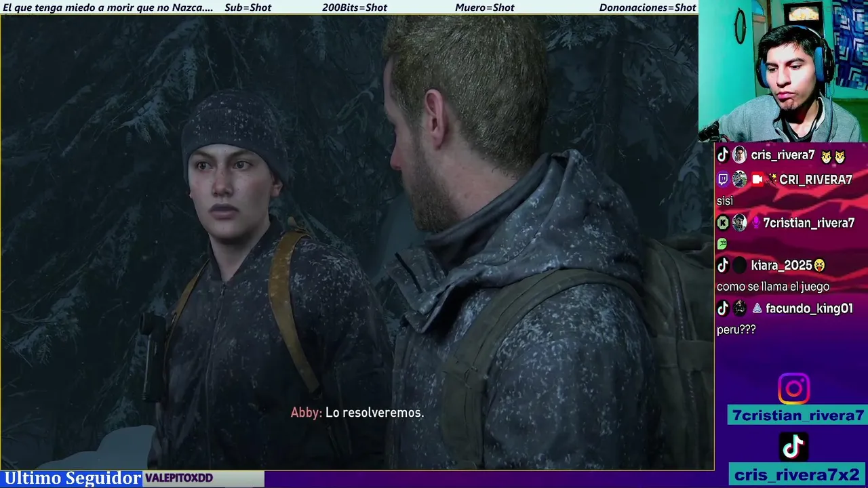868x488 pixels.
Task: Click the avatar of facundo_king01
Action: coord(739,308)
